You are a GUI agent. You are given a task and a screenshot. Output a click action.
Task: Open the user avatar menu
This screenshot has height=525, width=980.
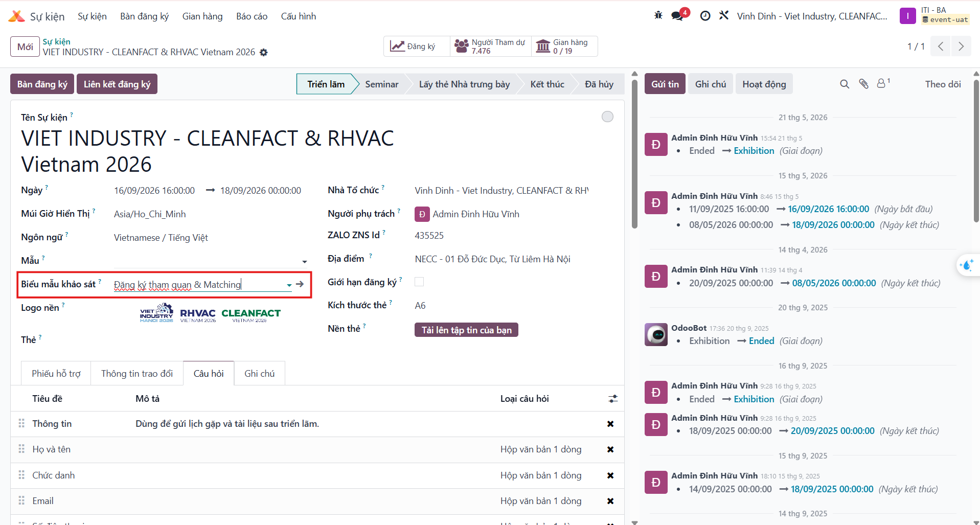908,16
